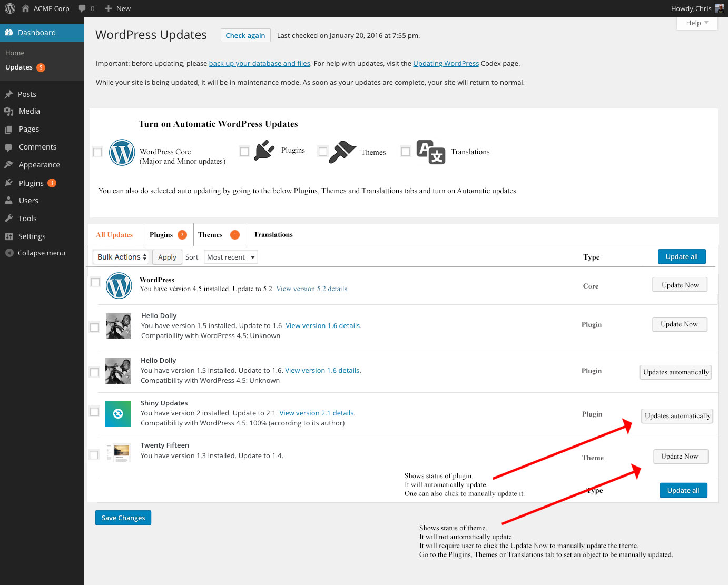Click the New (+) icon in admin bar

[108, 8]
